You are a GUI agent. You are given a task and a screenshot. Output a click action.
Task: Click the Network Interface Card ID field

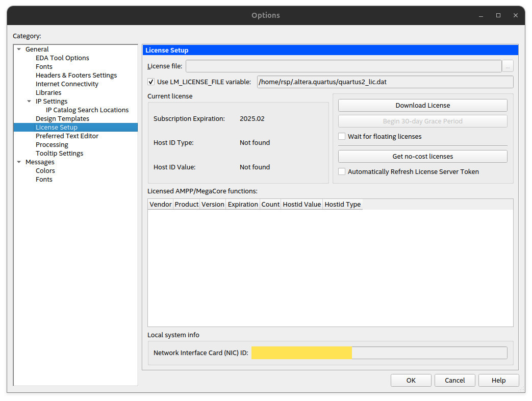pos(379,353)
